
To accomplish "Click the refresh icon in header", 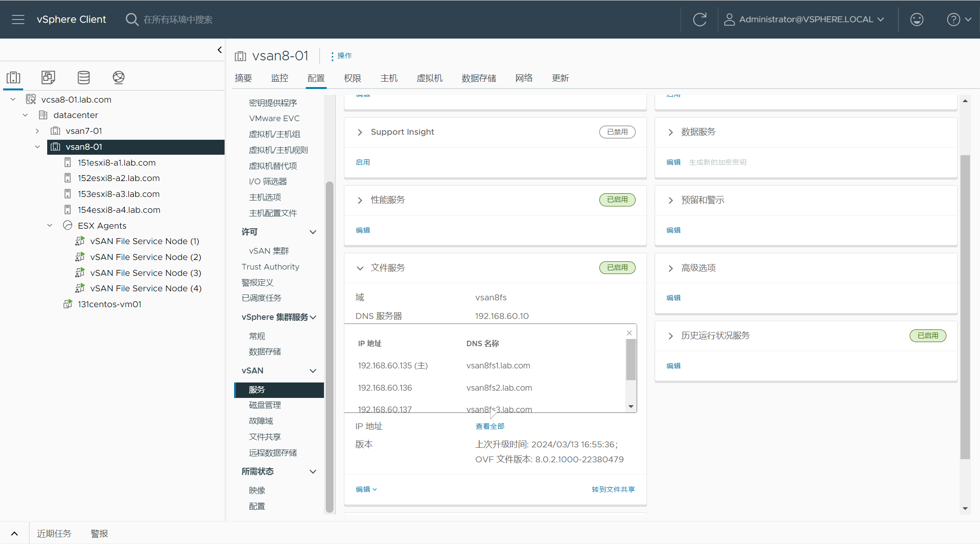I will point(700,20).
